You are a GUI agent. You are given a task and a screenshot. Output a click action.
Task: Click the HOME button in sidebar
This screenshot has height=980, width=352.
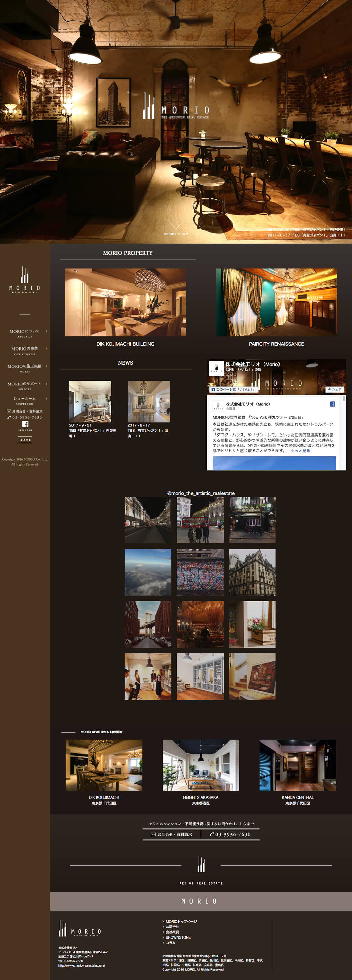click(x=25, y=440)
